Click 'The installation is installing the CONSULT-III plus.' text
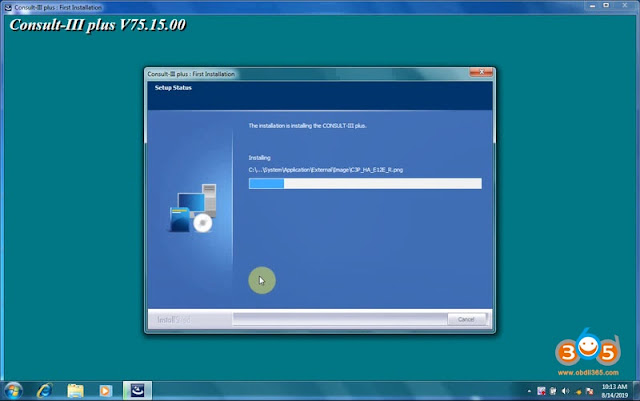This screenshot has width=640, height=401. coord(307,126)
